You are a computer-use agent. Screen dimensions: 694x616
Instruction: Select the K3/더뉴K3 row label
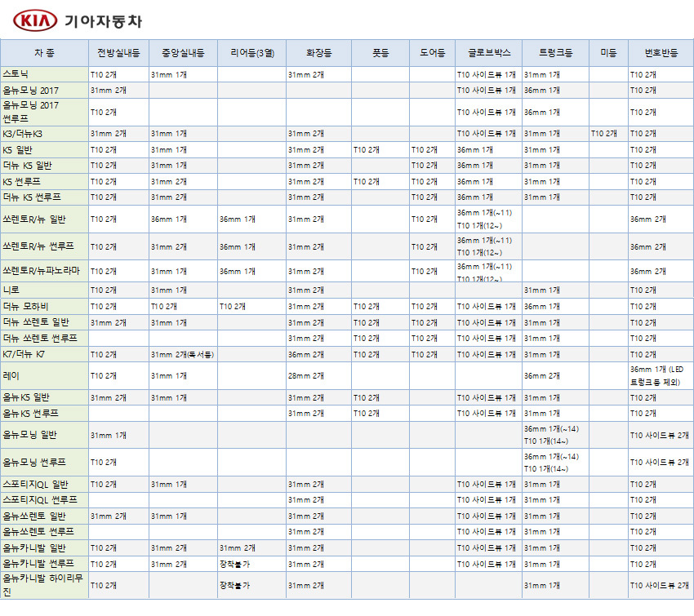23,133
